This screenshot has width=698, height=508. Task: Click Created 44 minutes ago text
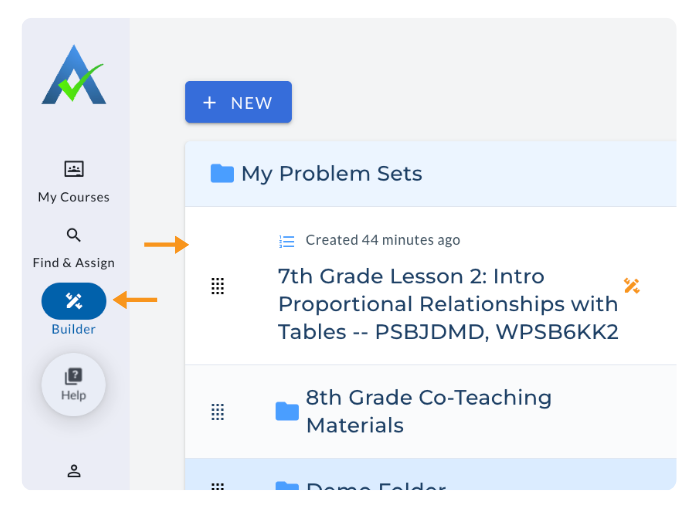click(x=383, y=240)
